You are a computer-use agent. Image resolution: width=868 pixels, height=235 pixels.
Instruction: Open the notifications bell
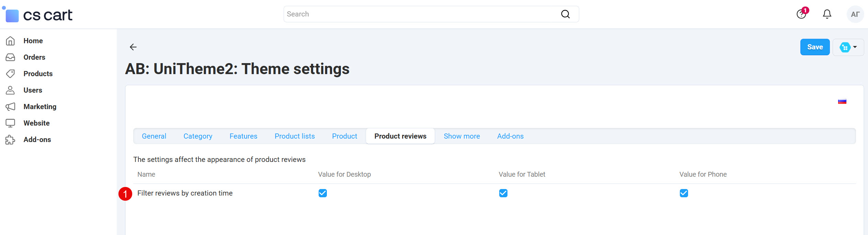coord(827,14)
